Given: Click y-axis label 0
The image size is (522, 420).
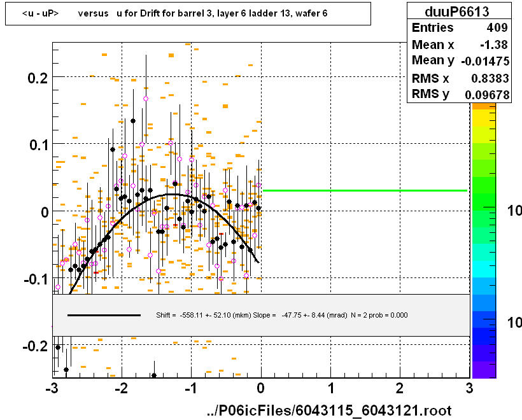Looking at the screenshot, I should pyautogui.click(x=45, y=212).
